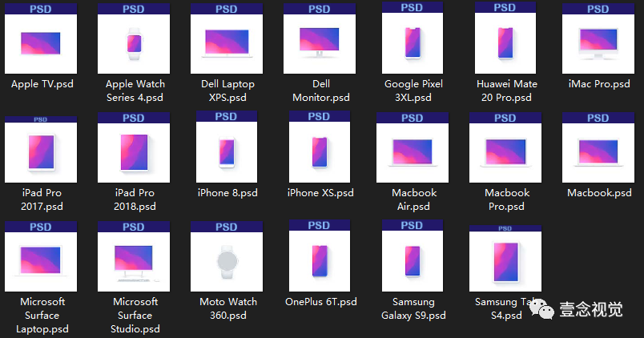Image resolution: width=644 pixels, height=338 pixels.
Task: Select the Google Pixel 3XL.psd icon
Action: (413, 38)
